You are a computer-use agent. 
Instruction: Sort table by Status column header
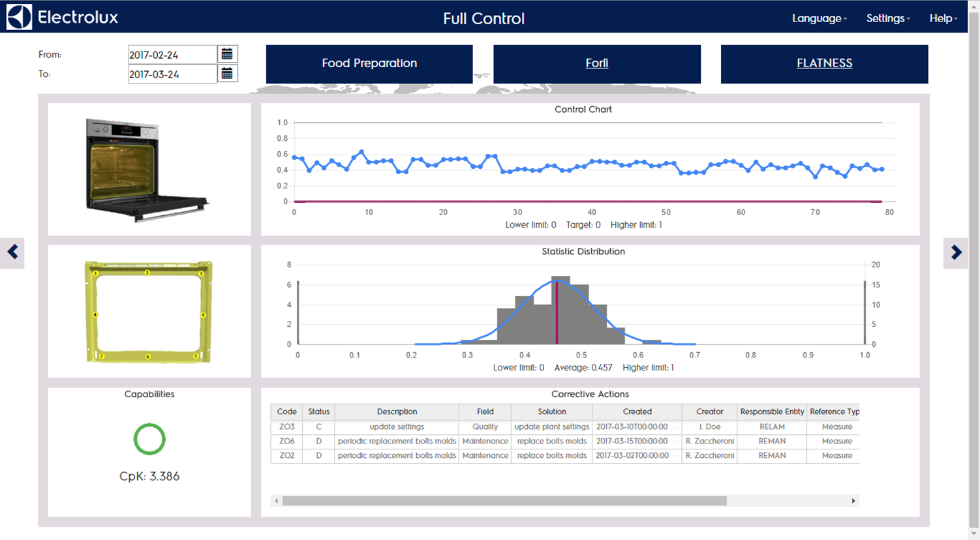[x=318, y=412]
